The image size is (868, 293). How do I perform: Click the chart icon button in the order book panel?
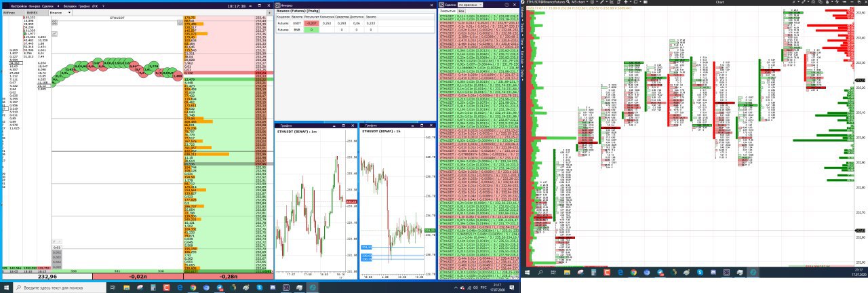[x=55, y=33]
